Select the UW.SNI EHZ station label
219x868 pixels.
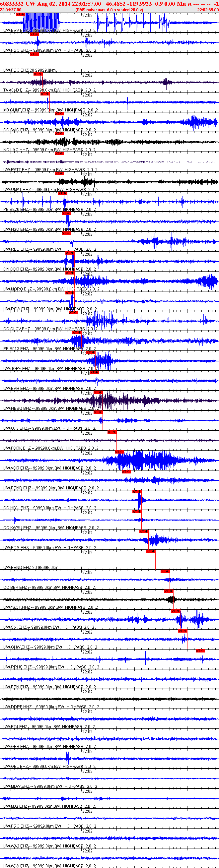click(49, 627)
